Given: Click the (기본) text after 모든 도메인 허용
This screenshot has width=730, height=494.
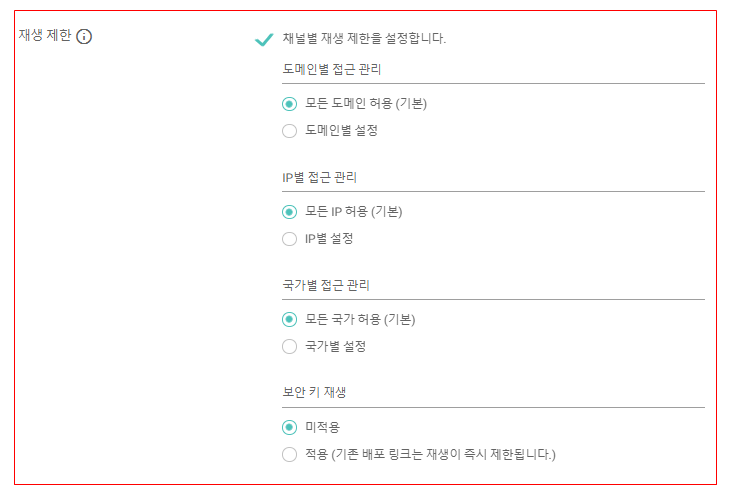Looking at the screenshot, I should coord(411,103).
